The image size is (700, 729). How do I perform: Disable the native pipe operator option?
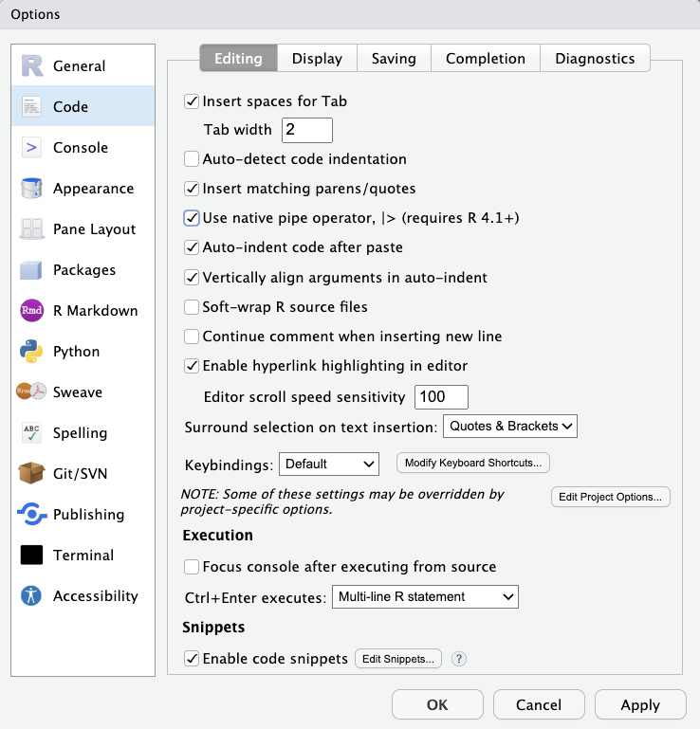coord(192,218)
